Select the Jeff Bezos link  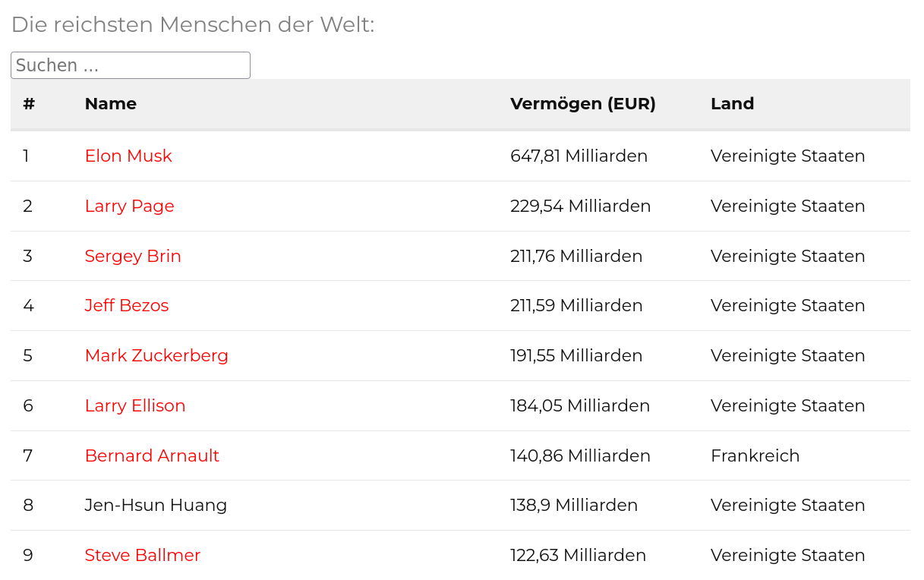(127, 305)
